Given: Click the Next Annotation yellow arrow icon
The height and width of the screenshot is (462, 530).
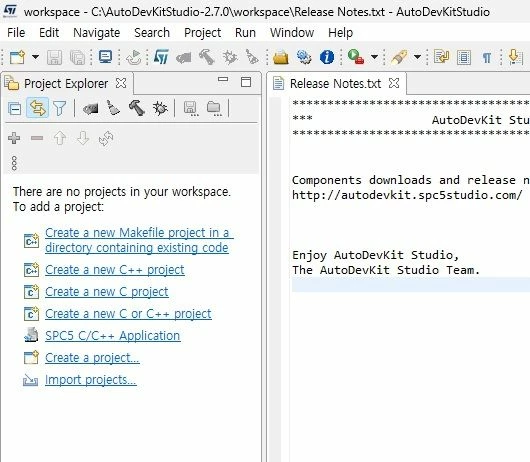Looking at the screenshot, I should [x=516, y=57].
